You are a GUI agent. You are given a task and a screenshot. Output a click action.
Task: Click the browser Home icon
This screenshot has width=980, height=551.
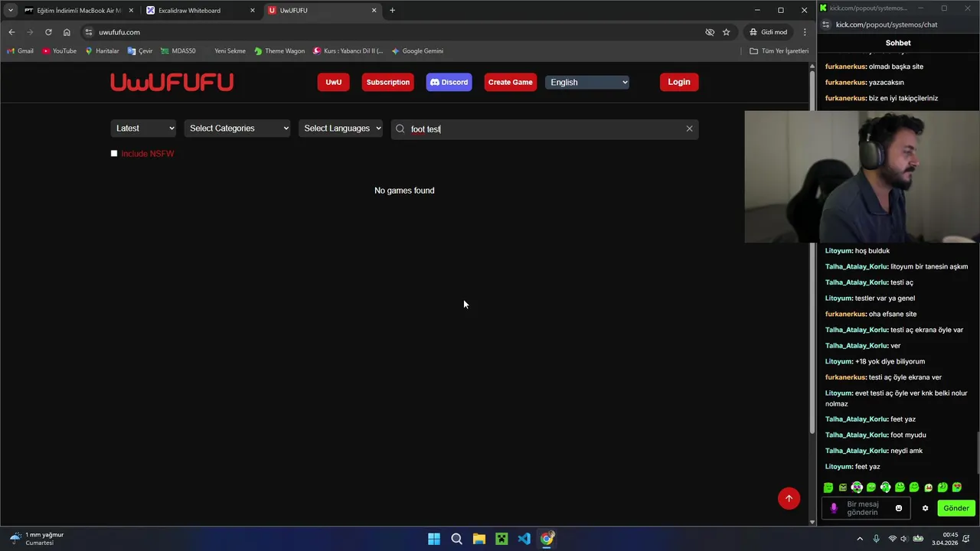coord(67,32)
